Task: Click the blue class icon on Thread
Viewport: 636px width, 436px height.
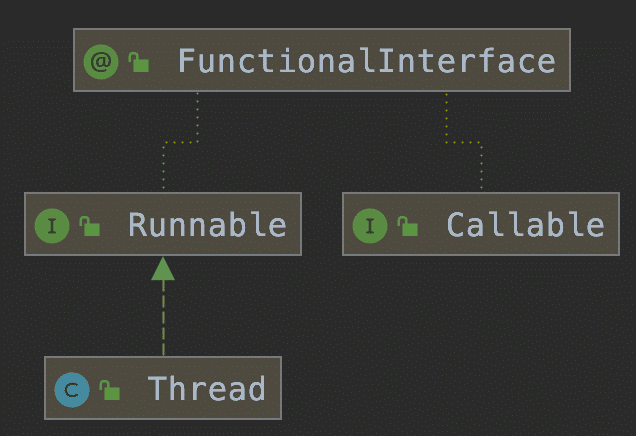Action: (72, 390)
